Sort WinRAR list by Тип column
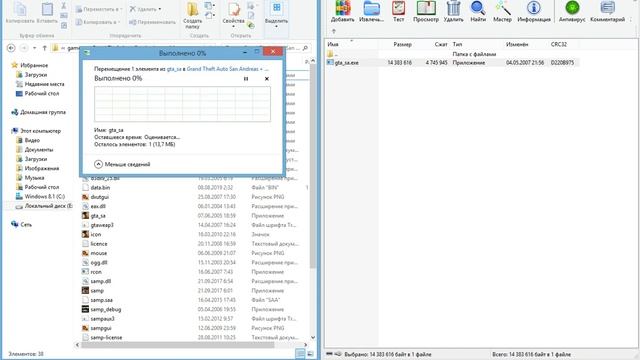640x360 pixels. click(x=457, y=44)
